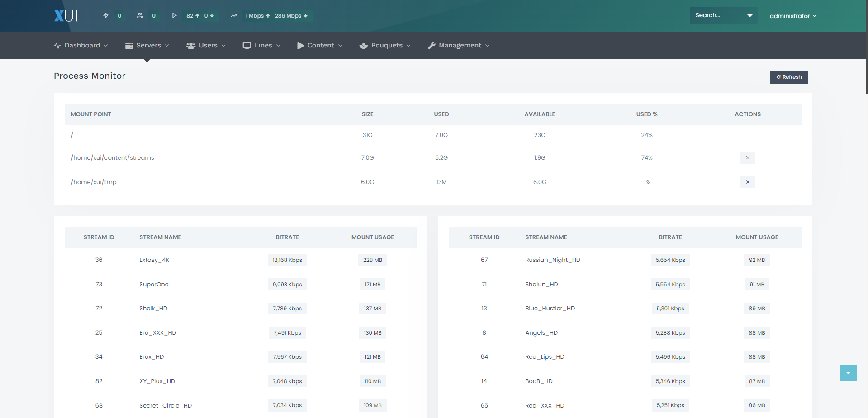Screen dimensions: 868x418
Task: Open the search dropdown arrow
Action: pos(749,16)
